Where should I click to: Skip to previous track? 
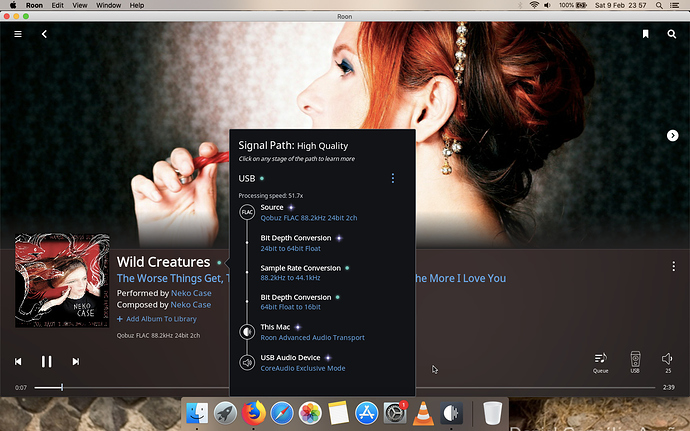pyautogui.click(x=18, y=361)
